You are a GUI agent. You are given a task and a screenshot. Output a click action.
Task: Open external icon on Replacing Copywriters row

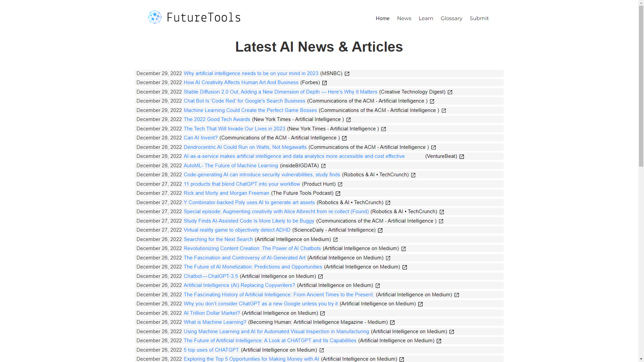(x=378, y=286)
